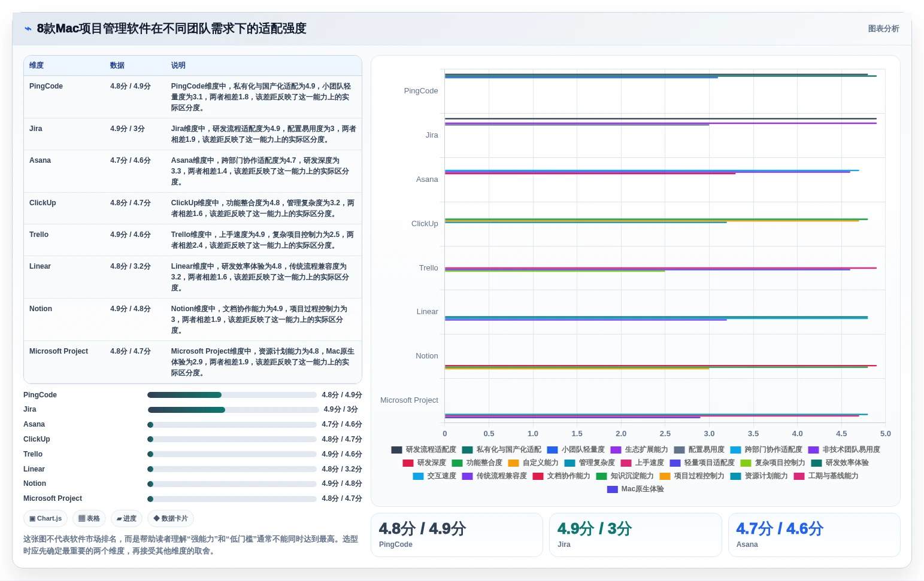Click the pink 上手速度 legend swatch

tap(626, 463)
